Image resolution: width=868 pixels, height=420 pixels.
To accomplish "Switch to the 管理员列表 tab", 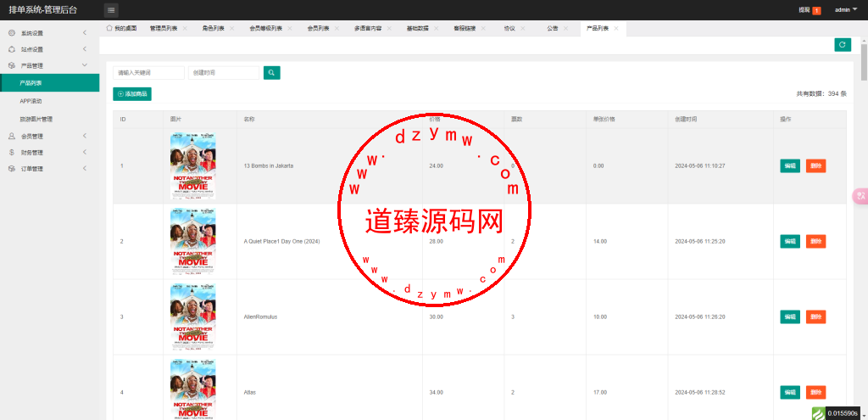I will coord(164,28).
